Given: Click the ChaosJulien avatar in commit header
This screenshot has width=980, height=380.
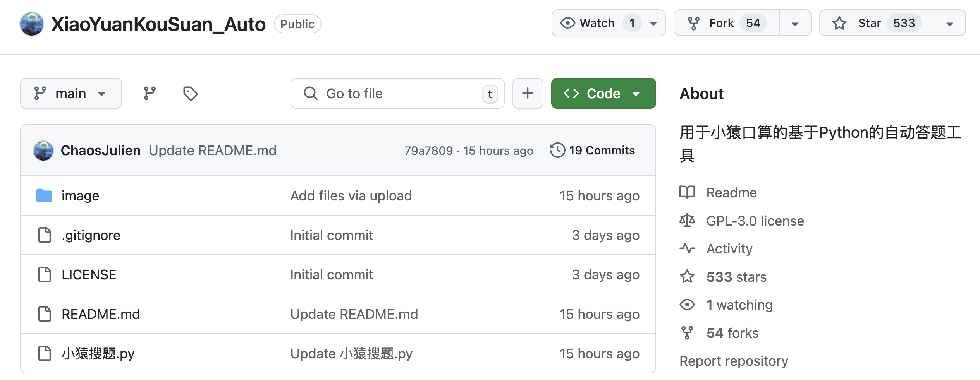Looking at the screenshot, I should click(x=43, y=151).
